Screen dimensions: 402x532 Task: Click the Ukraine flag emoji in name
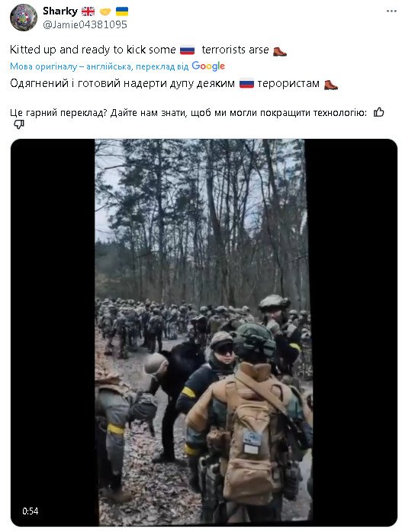point(122,11)
